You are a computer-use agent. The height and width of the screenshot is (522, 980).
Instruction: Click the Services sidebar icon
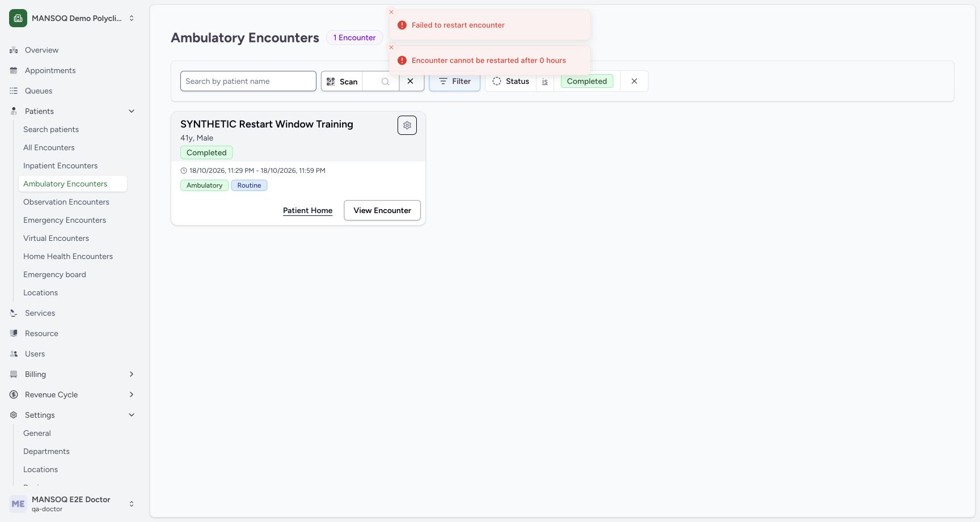14,313
